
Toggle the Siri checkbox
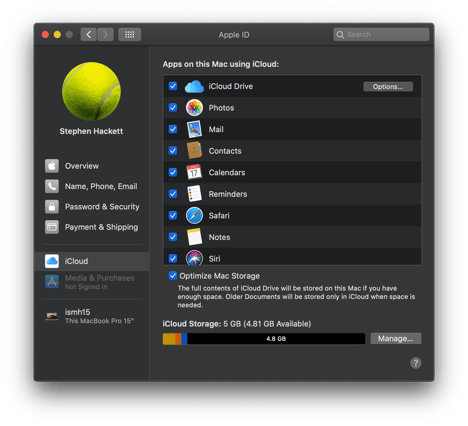click(x=173, y=258)
